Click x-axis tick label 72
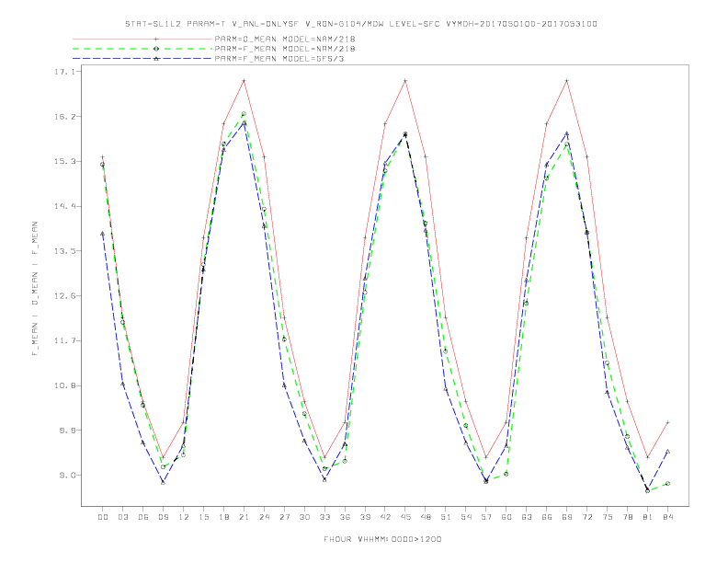 pyautogui.click(x=587, y=517)
